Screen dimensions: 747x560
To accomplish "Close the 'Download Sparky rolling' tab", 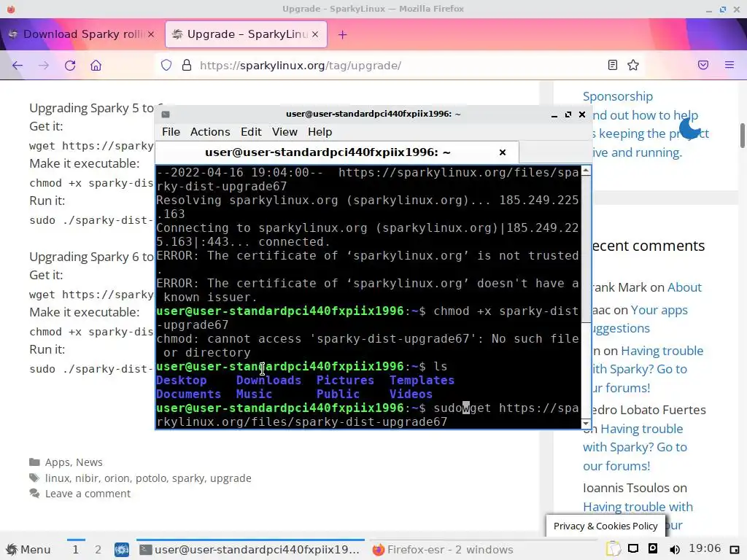I will pos(151,34).
